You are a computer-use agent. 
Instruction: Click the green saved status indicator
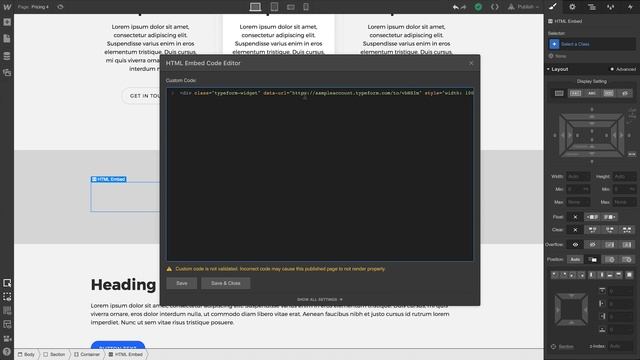tap(478, 7)
